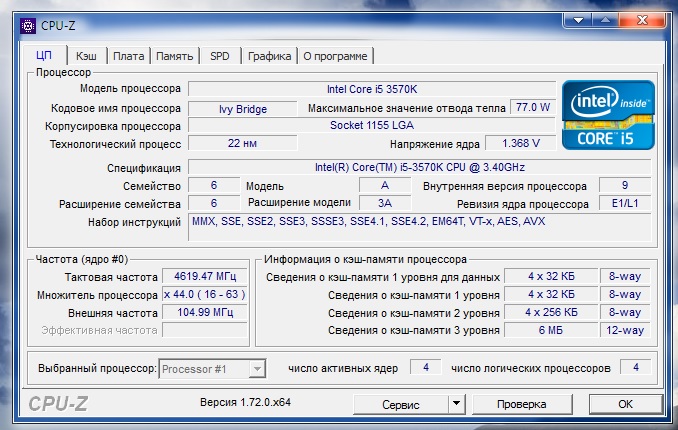Click the 104.99 МГц bus speed value
This screenshot has width=678, height=430.
[205, 312]
